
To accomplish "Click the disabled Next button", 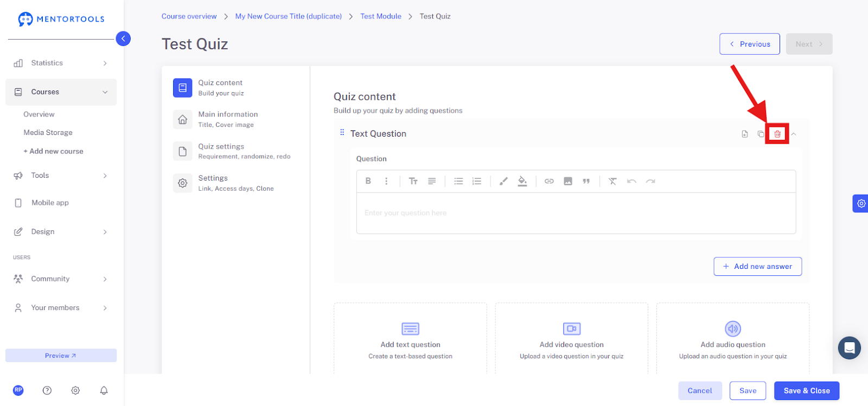I will (809, 44).
